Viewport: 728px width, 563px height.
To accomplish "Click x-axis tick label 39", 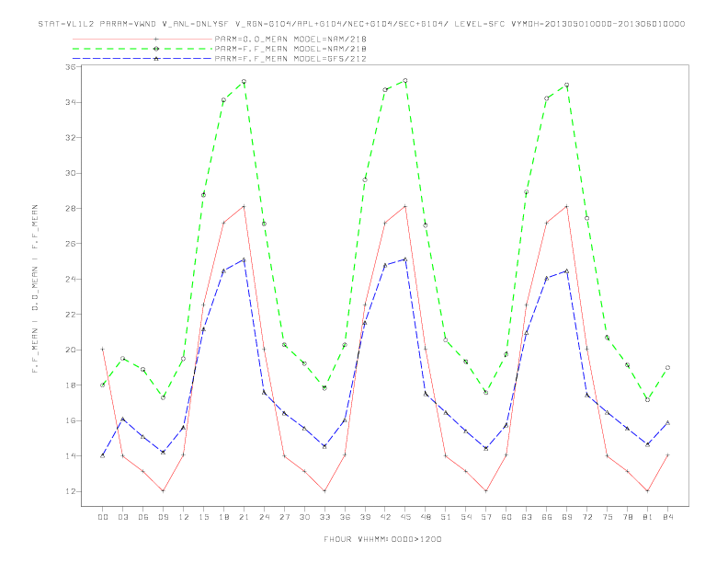I will (365, 517).
